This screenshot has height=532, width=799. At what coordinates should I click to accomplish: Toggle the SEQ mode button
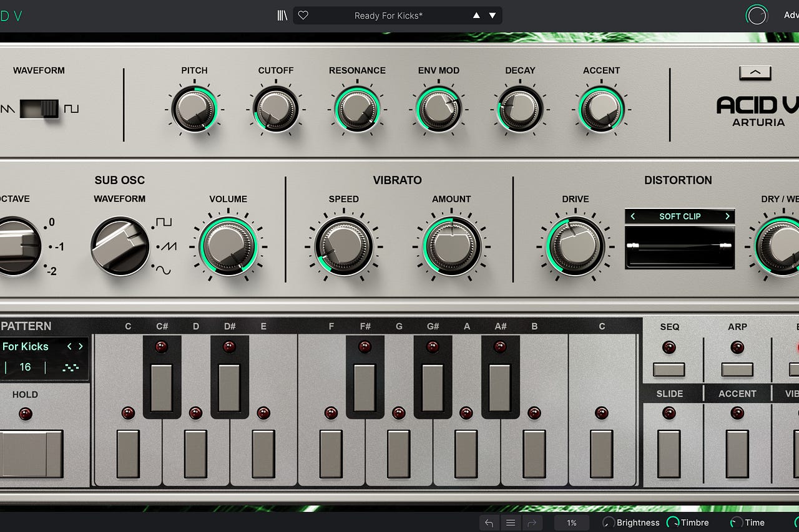(669, 370)
